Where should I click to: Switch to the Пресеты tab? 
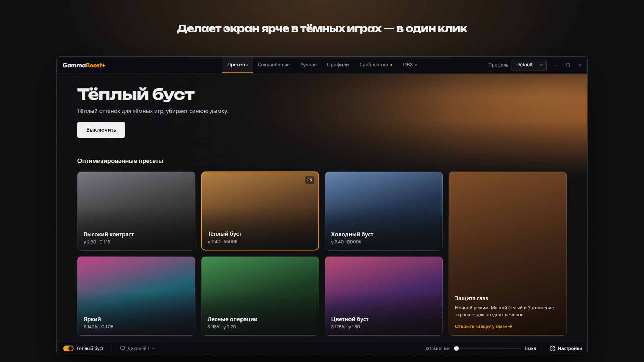coord(237,65)
